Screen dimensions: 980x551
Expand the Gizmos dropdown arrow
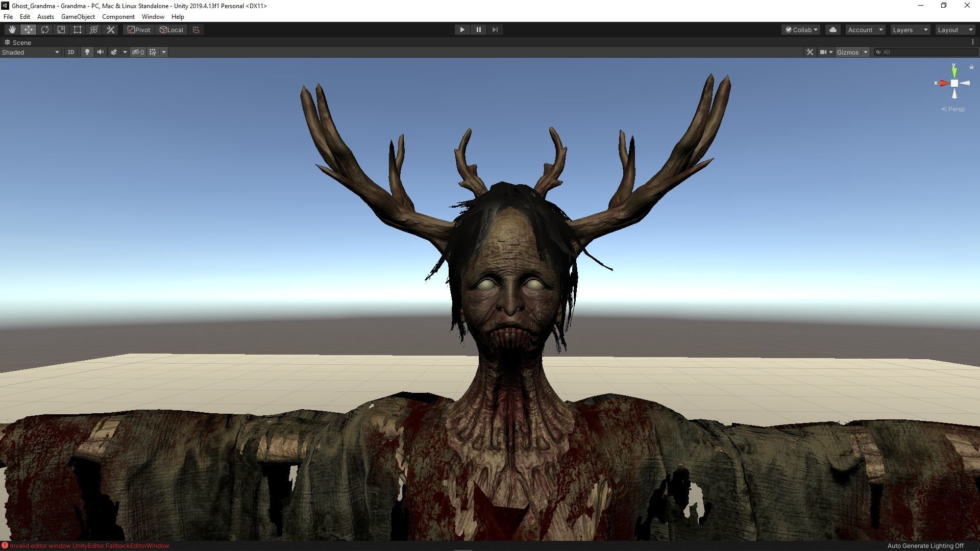coord(866,52)
